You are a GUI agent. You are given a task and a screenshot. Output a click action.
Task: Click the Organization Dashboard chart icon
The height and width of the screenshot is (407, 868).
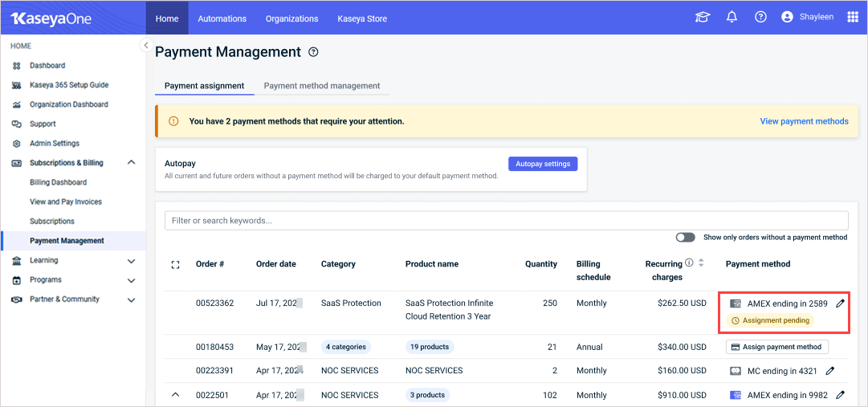17,104
